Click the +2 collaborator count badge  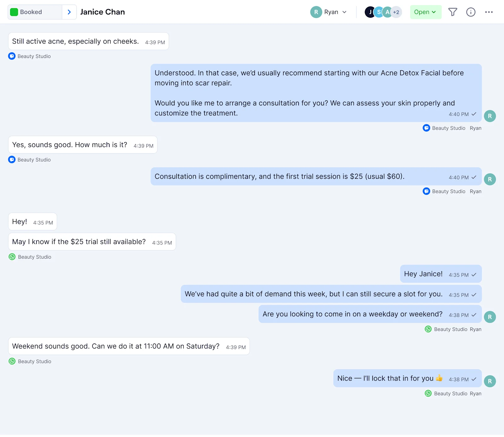396,12
